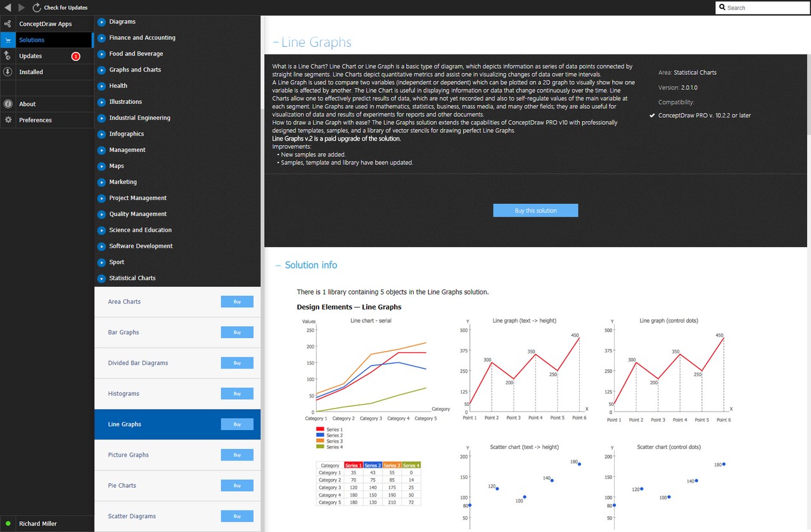
Task: Click the Preferences gear icon
Action: click(8, 120)
